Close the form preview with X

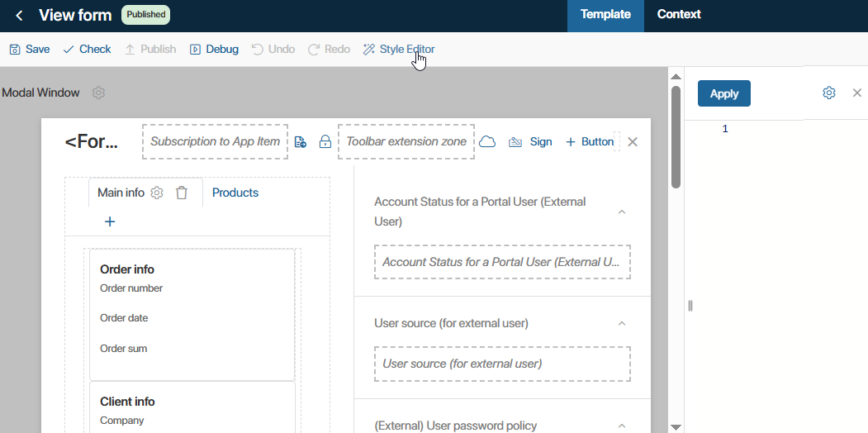[633, 142]
